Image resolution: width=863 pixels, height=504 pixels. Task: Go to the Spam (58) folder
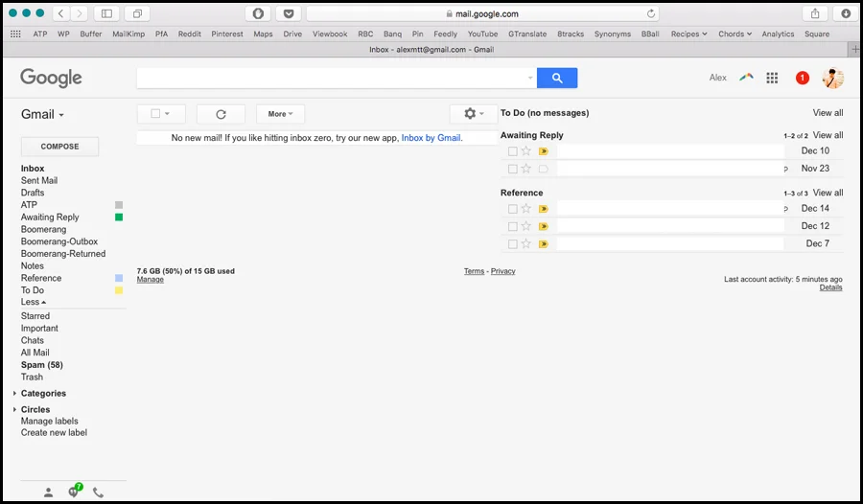pos(42,365)
